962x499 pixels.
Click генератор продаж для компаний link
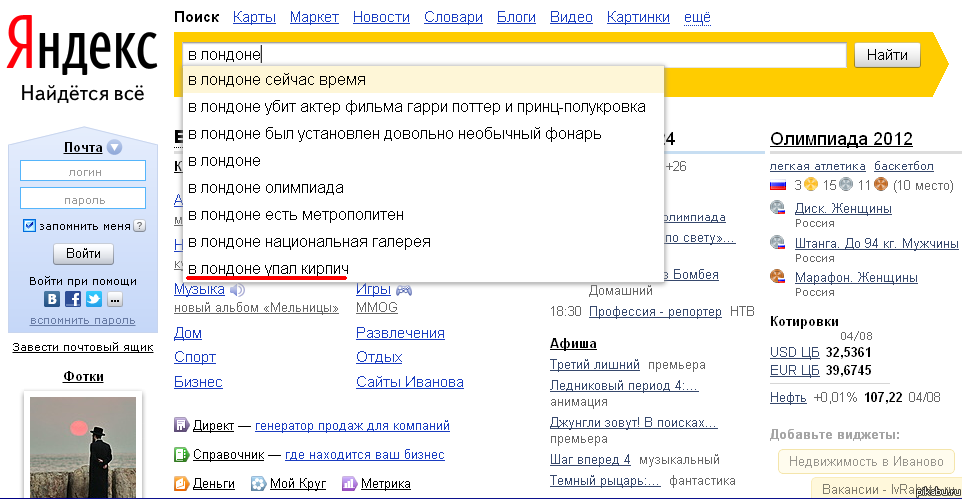click(x=352, y=425)
